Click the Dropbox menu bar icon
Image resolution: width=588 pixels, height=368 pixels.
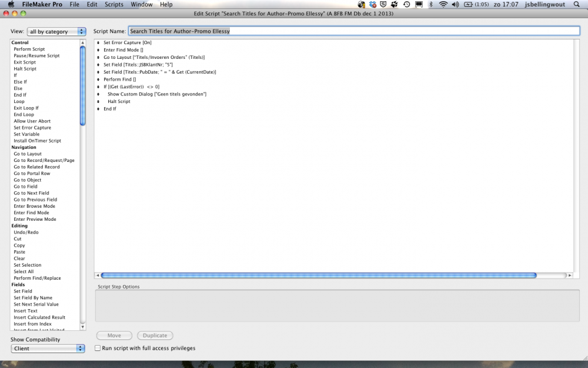pyautogui.click(x=372, y=5)
